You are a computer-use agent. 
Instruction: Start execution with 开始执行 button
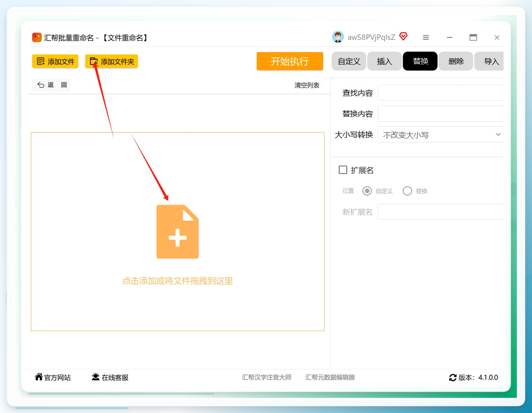[x=290, y=62]
